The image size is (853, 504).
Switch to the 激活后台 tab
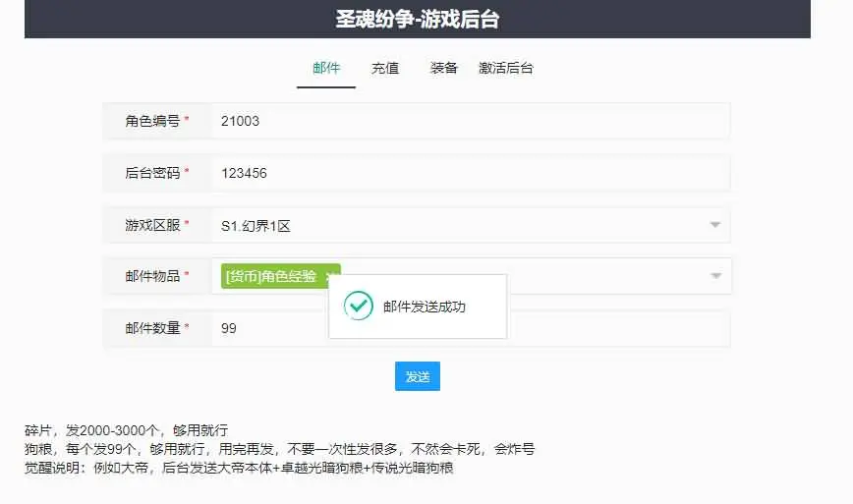(x=506, y=68)
